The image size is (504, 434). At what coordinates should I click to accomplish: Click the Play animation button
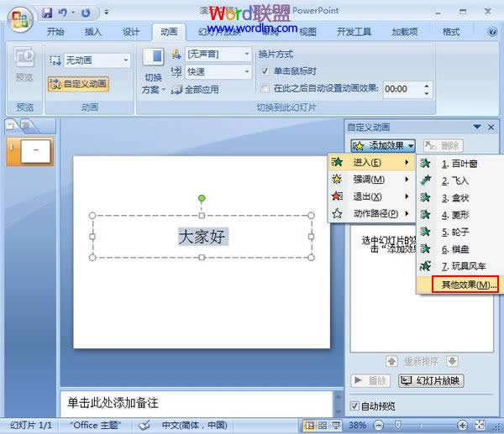[x=370, y=381]
